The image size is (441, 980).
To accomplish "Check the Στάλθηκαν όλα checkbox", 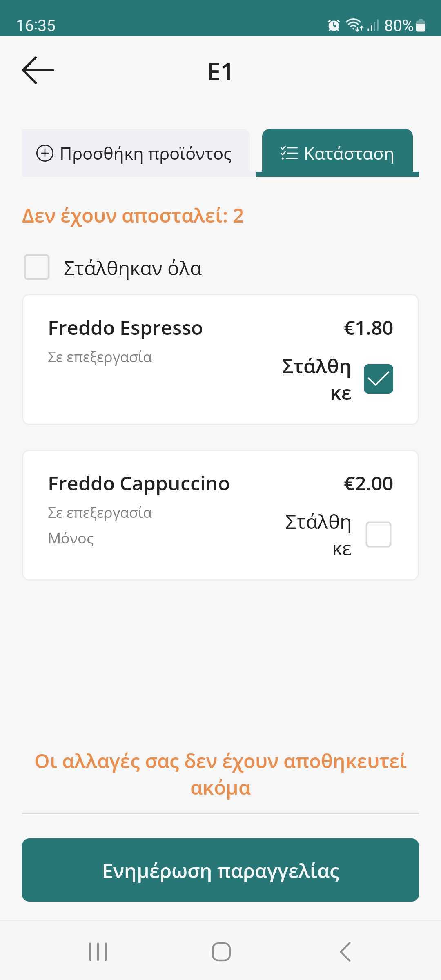I will (37, 267).
